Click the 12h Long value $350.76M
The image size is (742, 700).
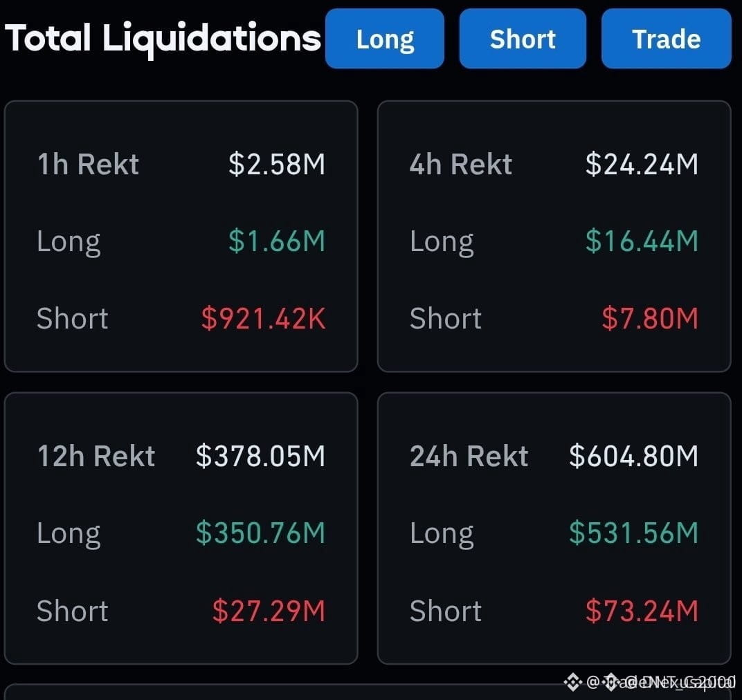pyautogui.click(x=261, y=533)
